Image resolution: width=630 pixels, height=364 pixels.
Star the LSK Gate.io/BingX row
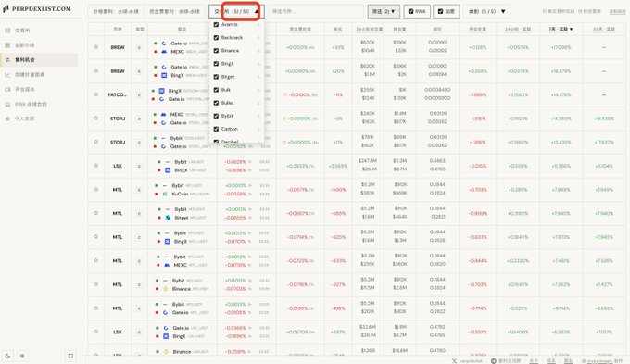click(96, 332)
